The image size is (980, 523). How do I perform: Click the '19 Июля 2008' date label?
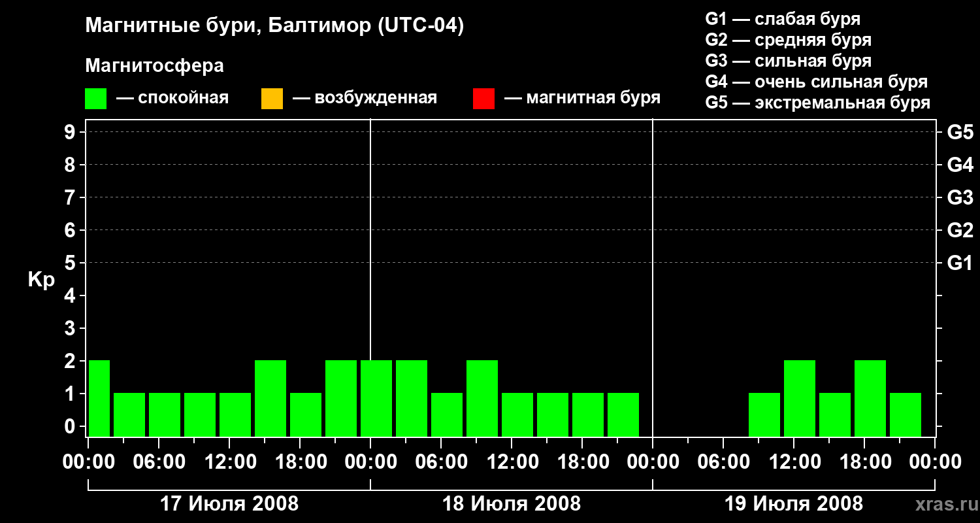click(x=794, y=504)
